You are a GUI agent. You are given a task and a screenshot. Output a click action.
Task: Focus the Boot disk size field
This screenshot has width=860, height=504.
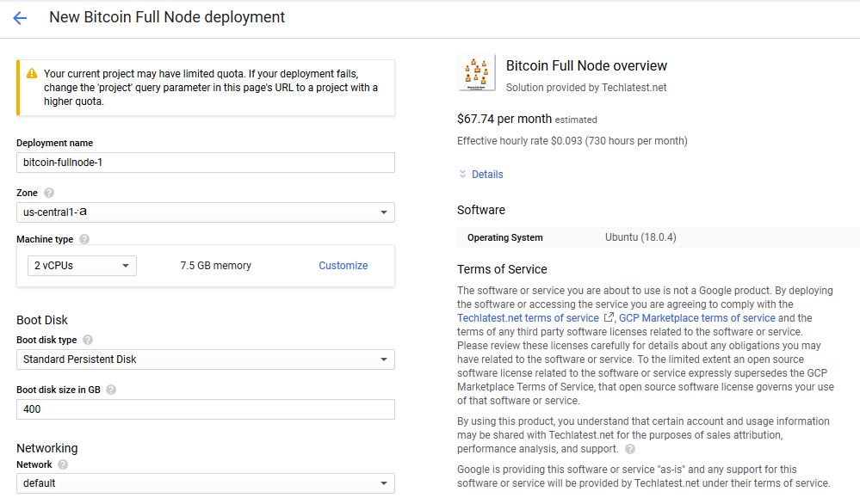click(206, 409)
